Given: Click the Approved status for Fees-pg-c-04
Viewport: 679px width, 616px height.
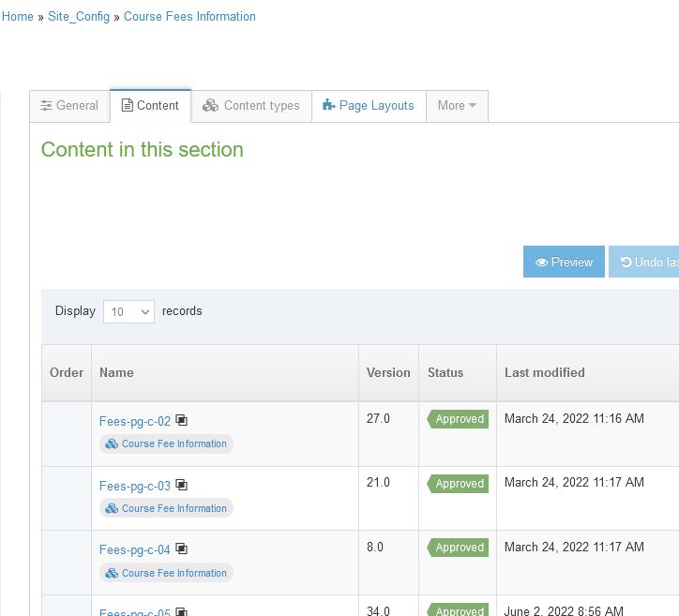Looking at the screenshot, I should pos(458,548).
